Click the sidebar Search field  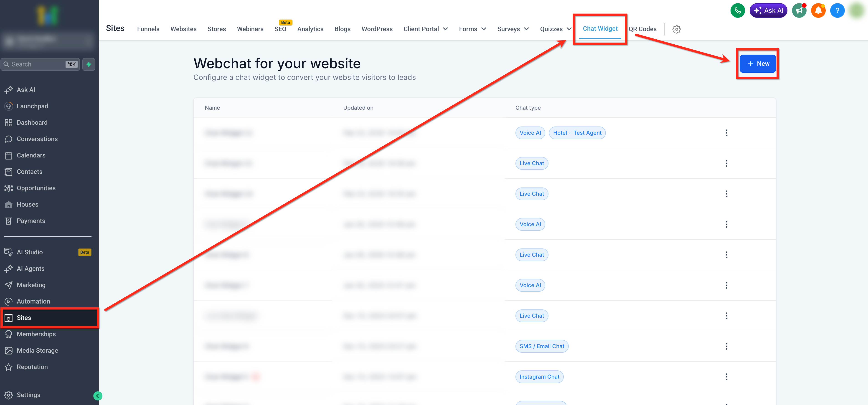(x=37, y=64)
